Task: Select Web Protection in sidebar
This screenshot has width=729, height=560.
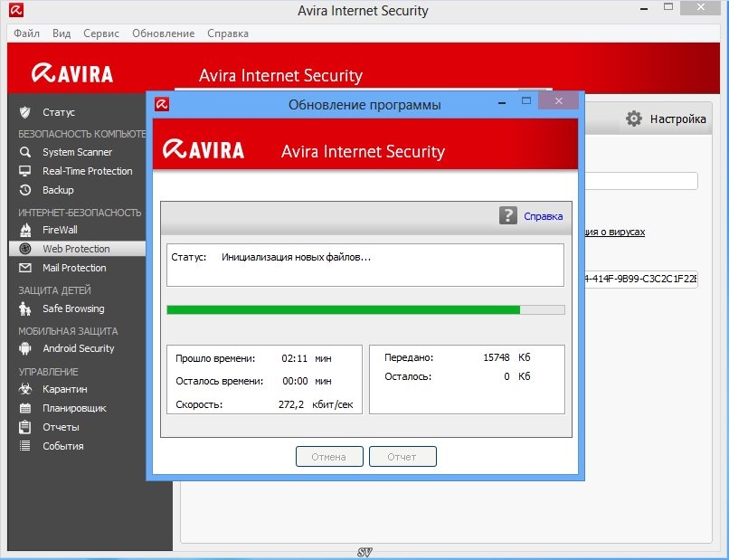Action: [x=77, y=249]
